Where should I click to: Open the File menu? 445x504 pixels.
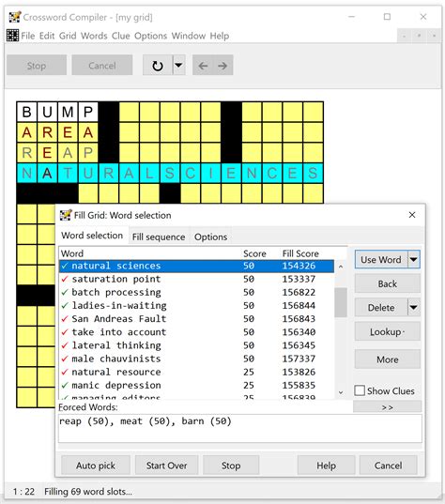click(28, 36)
